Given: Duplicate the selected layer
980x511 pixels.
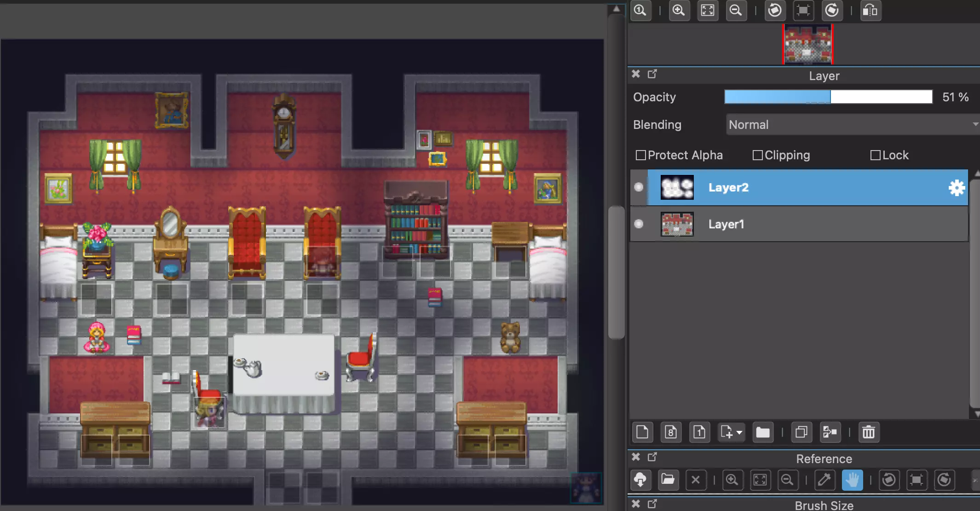Looking at the screenshot, I should (801, 432).
